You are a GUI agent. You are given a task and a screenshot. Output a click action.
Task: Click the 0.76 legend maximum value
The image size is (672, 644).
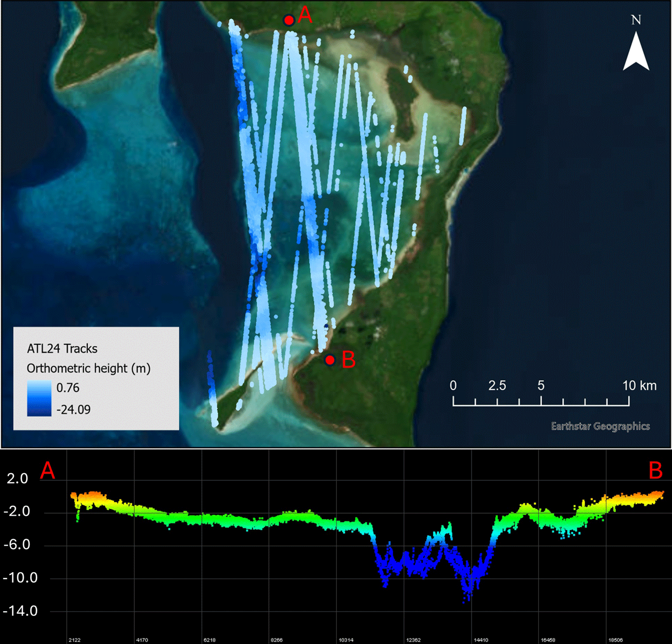(68, 388)
